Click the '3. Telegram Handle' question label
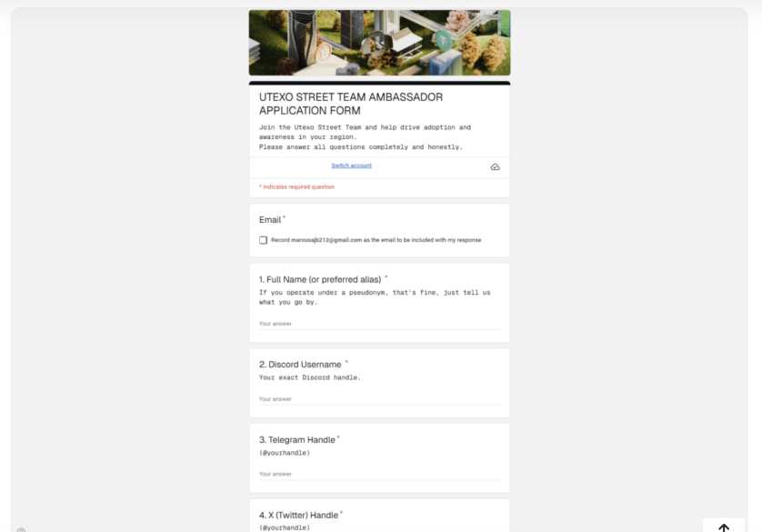Image resolution: width=762 pixels, height=532 pixels. pos(297,439)
